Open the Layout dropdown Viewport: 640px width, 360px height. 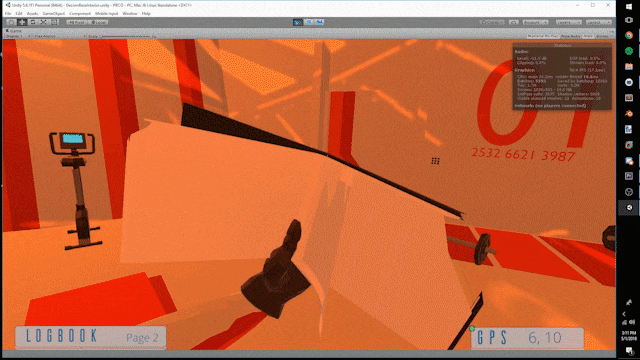click(599, 22)
